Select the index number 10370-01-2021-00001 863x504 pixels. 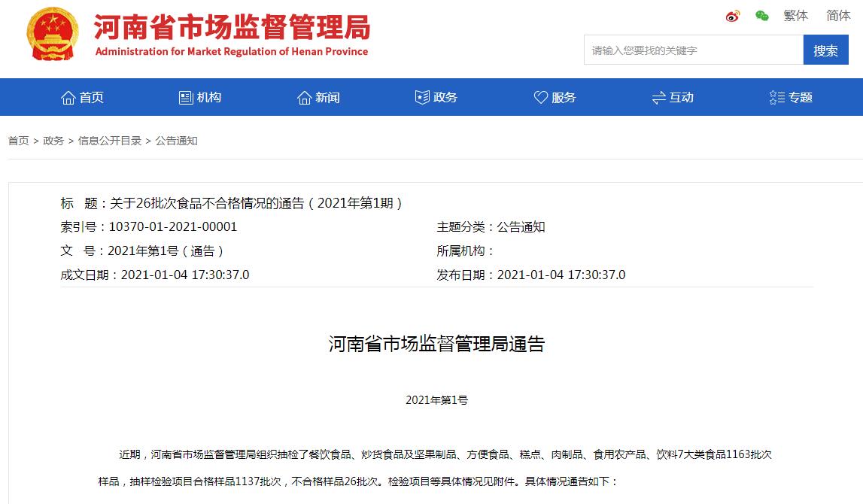coord(173,226)
